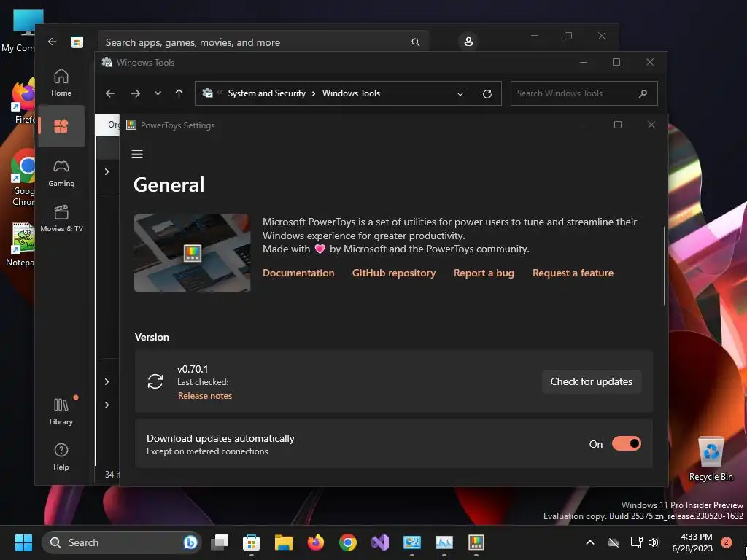Open the Documentation link
Viewport: 747px width, 560px height.
point(298,273)
